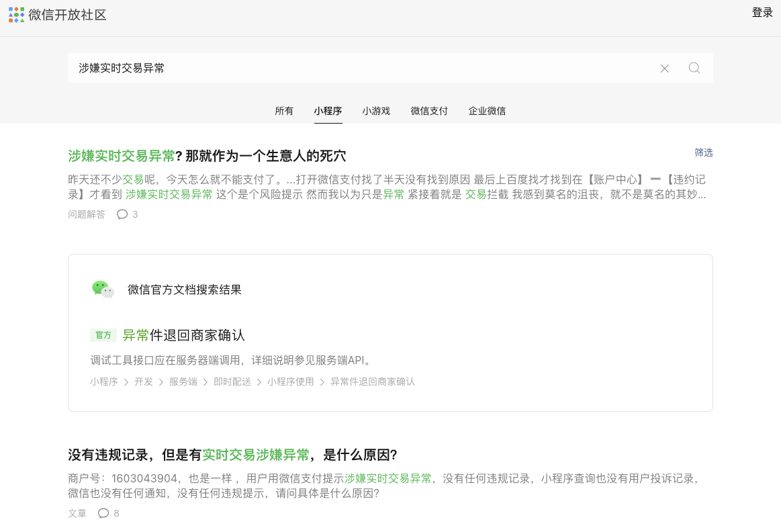Click the comment bubble icon showing 8 replies
The image size is (781, 532).
coord(103,513)
